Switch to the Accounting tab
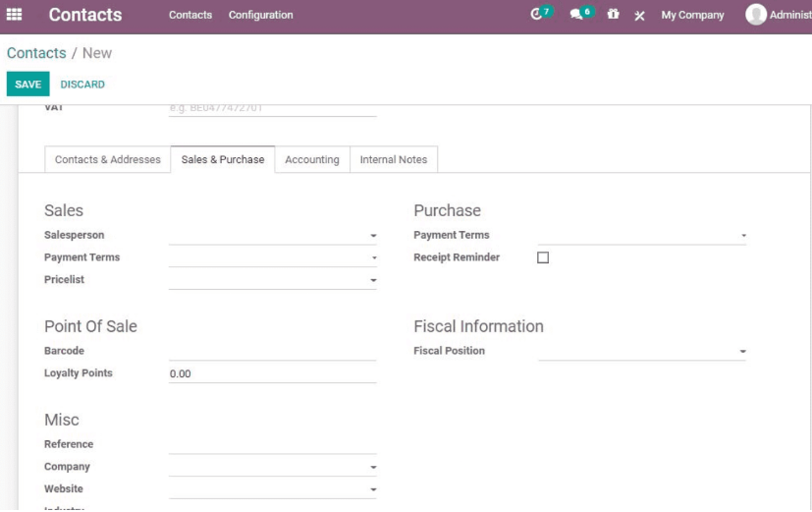Screen dimensions: 812x512 [x=312, y=159]
